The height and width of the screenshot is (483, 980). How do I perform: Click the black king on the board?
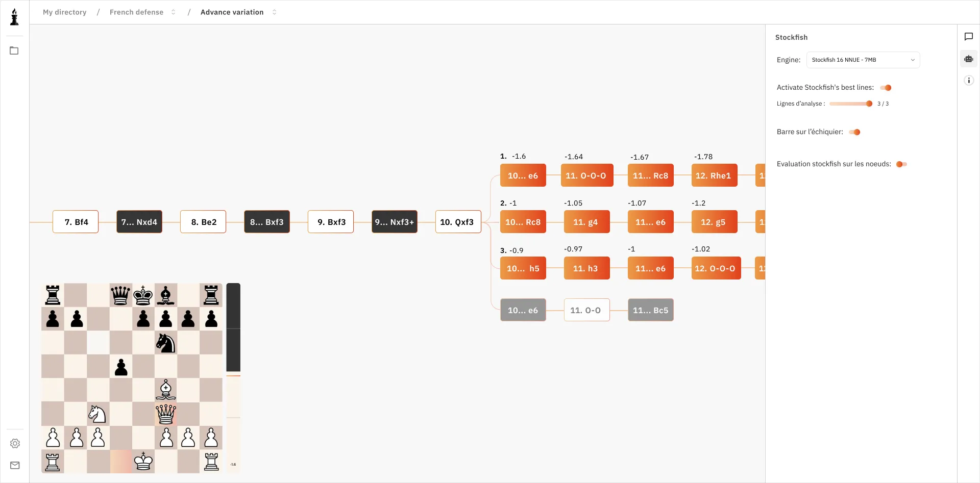[x=143, y=295]
